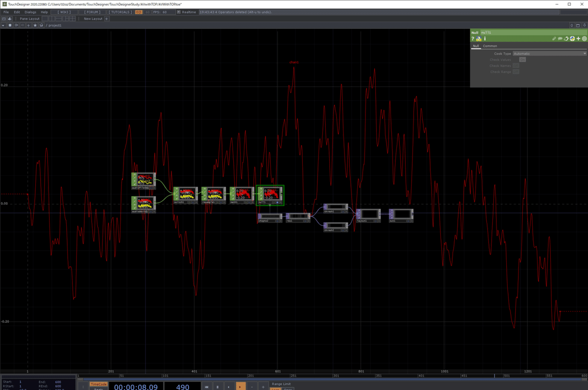Viewport: 588px width, 390px height.
Task: Select the resample1 CHOP node
Action: pos(214,195)
